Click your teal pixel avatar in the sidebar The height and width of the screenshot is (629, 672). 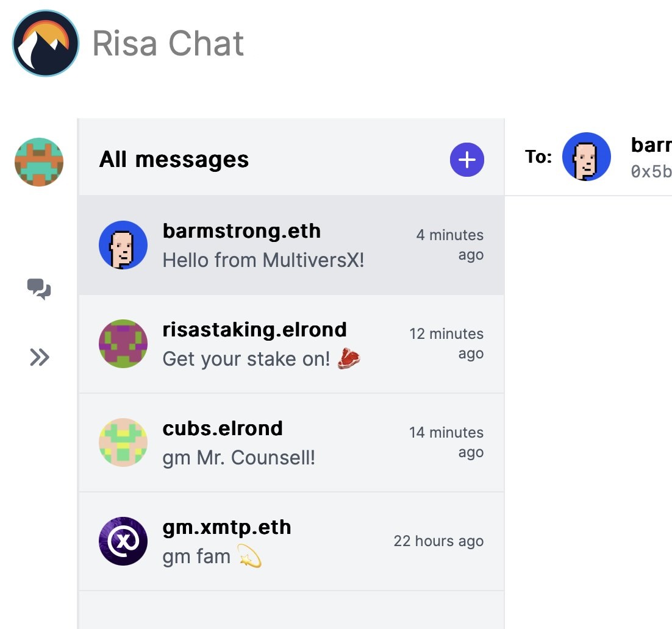pyautogui.click(x=38, y=162)
